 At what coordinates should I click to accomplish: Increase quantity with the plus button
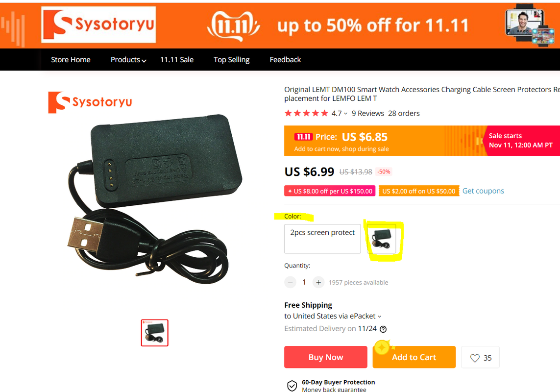(x=318, y=282)
